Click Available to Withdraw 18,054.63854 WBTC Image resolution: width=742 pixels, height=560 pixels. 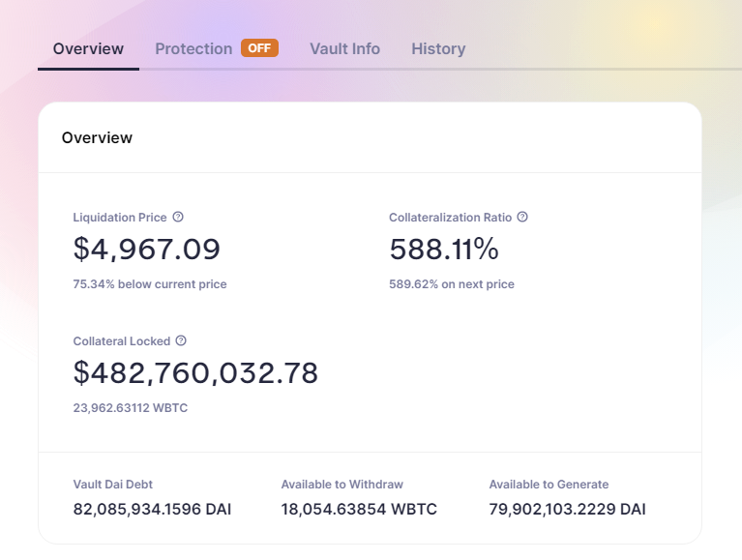pyautogui.click(x=359, y=509)
